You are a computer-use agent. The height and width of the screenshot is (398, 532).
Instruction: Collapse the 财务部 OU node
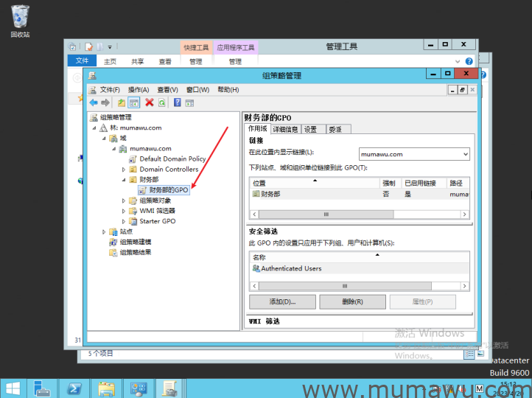[x=124, y=180]
